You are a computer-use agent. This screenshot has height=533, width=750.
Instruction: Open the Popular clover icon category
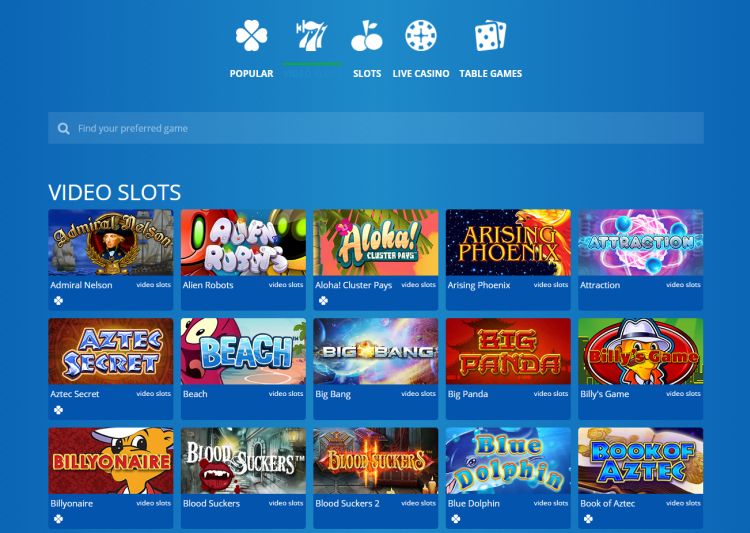(x=251, y=35)
